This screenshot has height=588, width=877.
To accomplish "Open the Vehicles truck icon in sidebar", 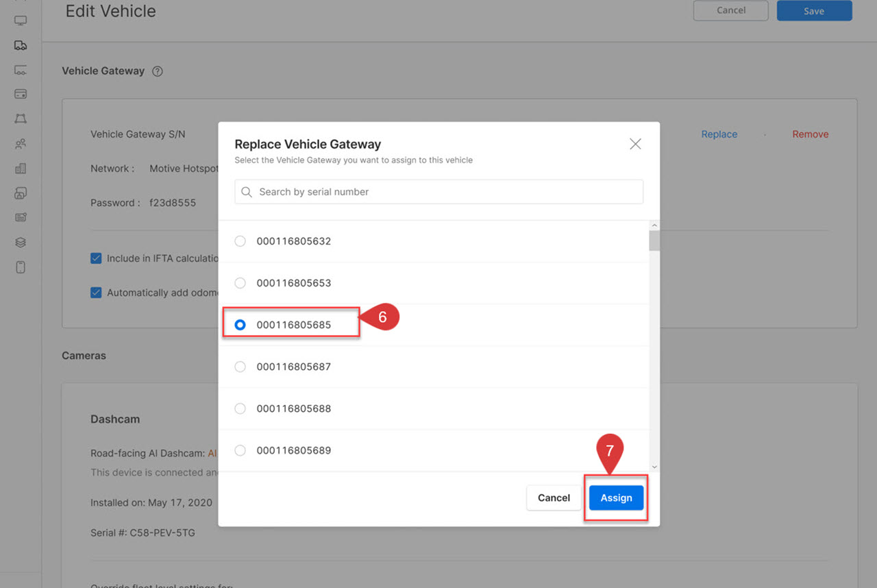I will (x=21, y=46).
